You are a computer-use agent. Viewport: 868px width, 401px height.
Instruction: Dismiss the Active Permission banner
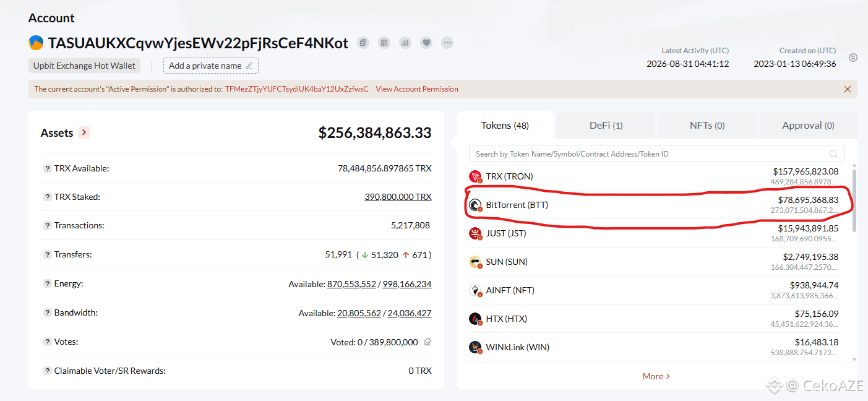pyautogui.click(x=848, y=89)
